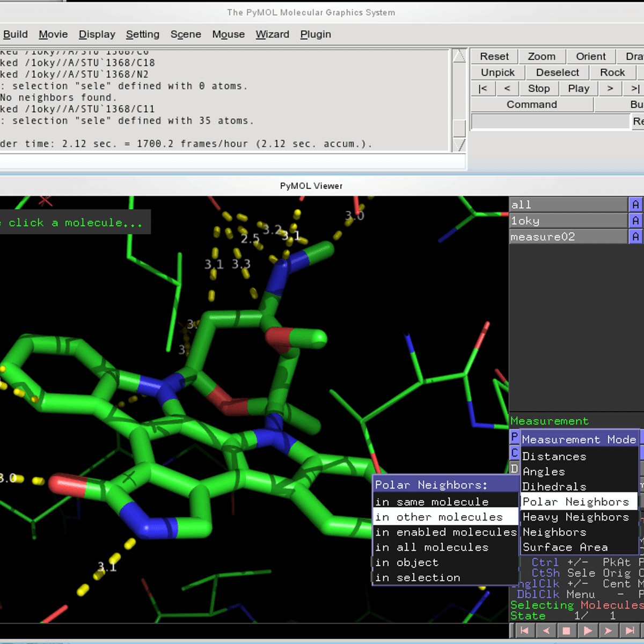The width and height of the screenshot is (644, 644).
Task: Choose Dihedrals measurement mode
Action: (x=580, y=487)
